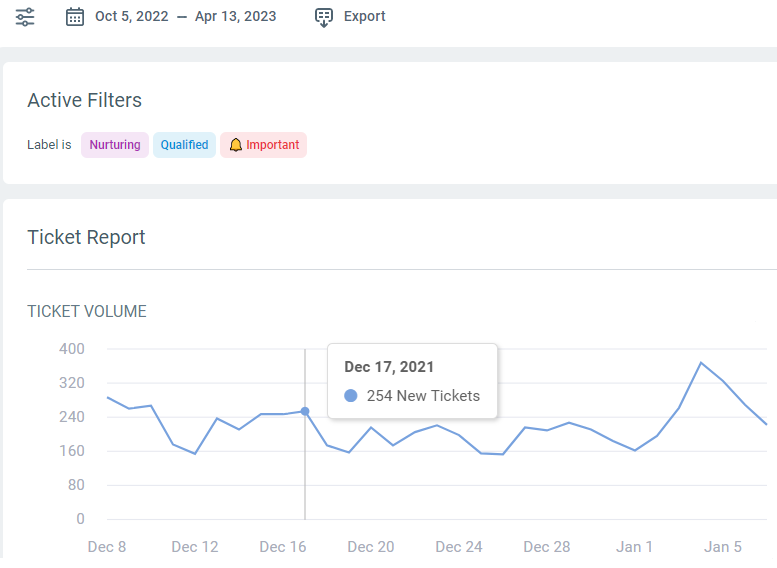
Task: Select the highlighted Dec 17 data point
Action: click(x=305, y=411)
